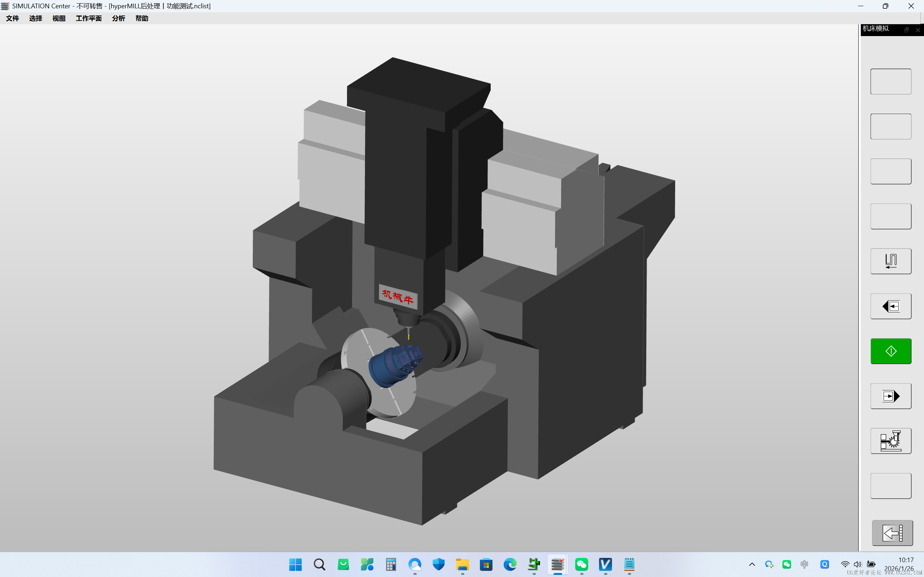Open the 分析 menu
This screenshot has height=577, width=924.
(x=118, y=18)
